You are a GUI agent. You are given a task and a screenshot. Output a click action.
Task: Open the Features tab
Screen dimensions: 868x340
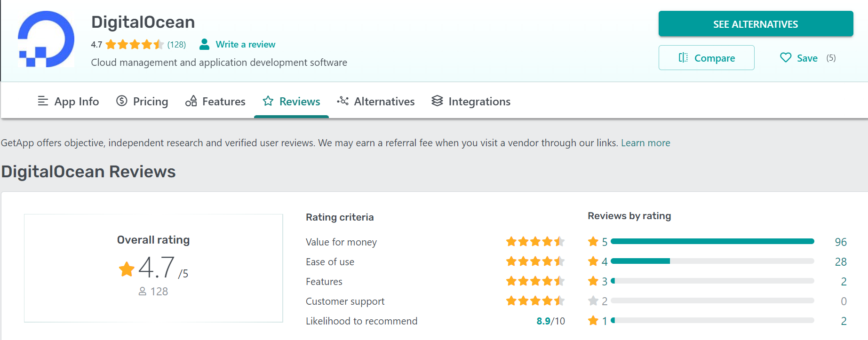(x=215, y=101)
